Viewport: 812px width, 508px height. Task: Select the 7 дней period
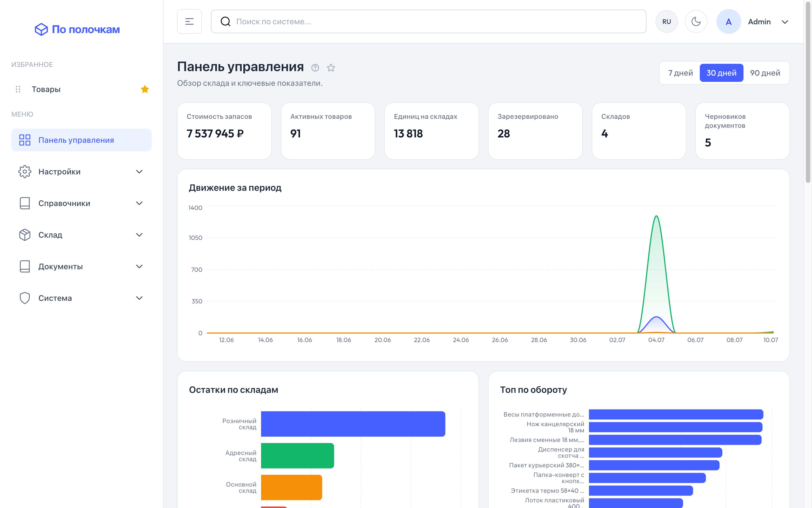680,73
